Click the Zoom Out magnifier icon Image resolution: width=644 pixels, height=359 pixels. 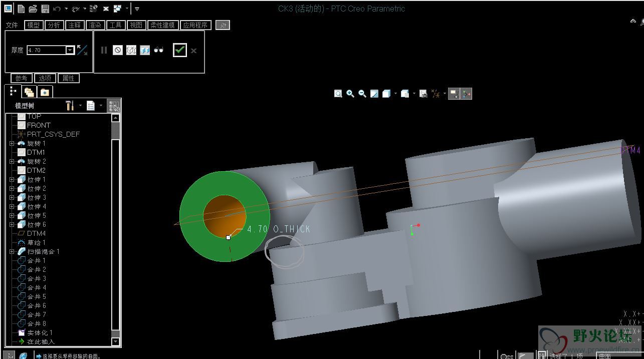362,94
